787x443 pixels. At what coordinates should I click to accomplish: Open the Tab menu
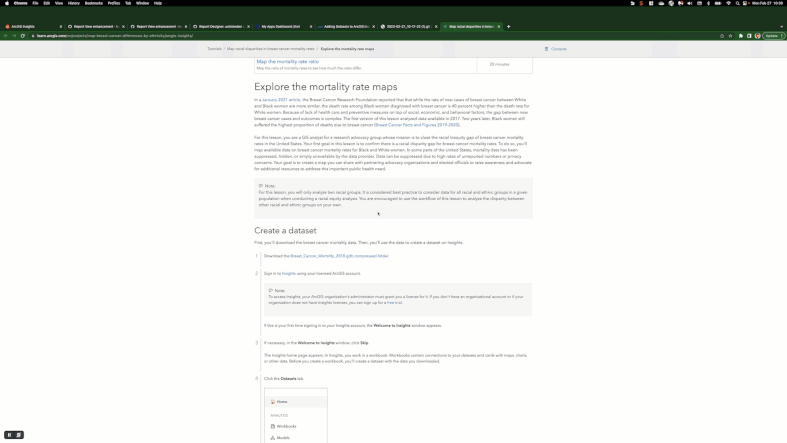(x=128, y=3)
